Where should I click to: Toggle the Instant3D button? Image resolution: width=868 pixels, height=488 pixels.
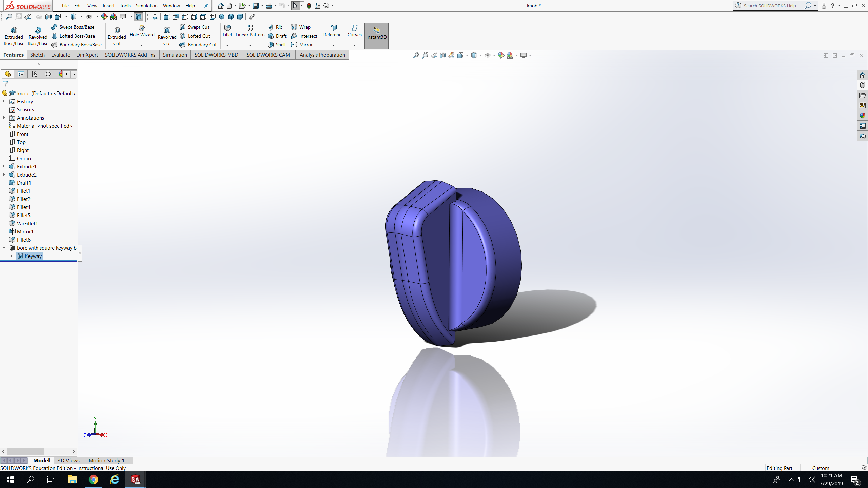[x=376, y=36]
